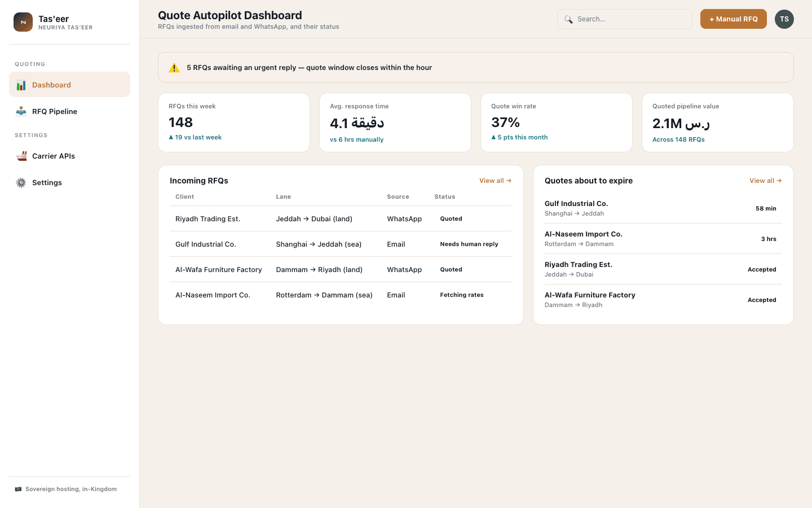Click the Carrier APIs ship icon

click(x=21, y=156)
